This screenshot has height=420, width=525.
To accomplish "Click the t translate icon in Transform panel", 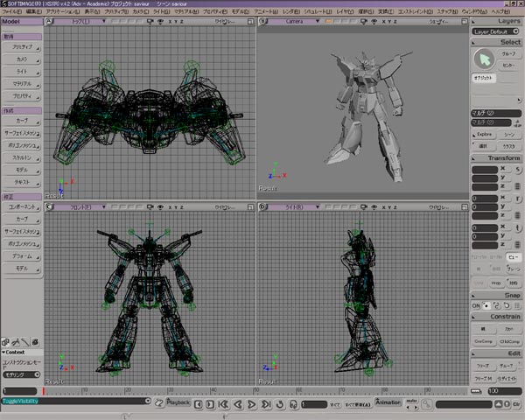I will tap(518, 228).
